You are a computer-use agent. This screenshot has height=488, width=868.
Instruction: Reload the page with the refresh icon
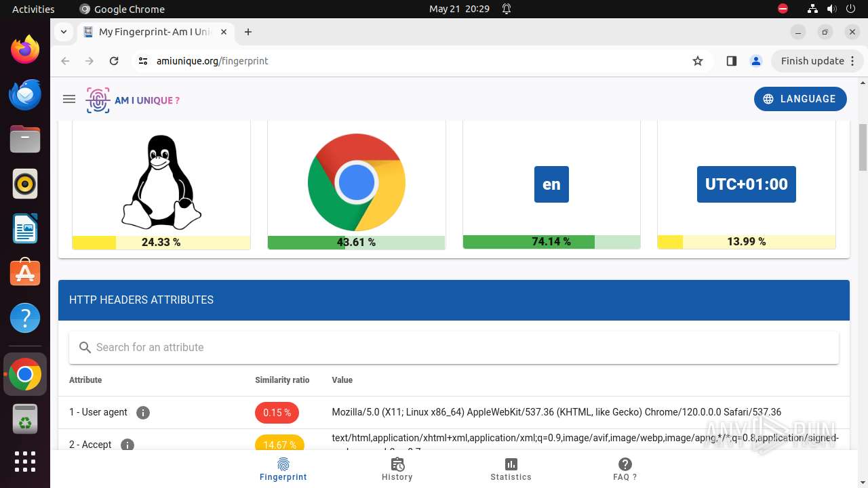(114, 61)
